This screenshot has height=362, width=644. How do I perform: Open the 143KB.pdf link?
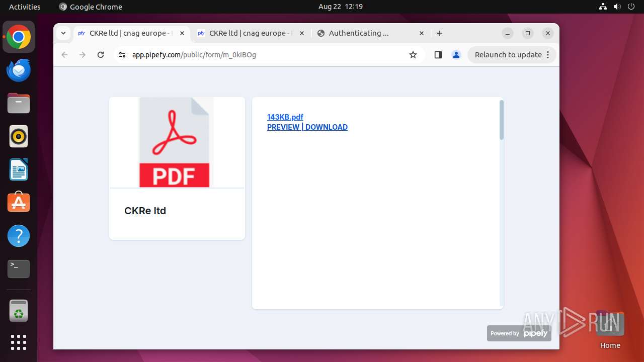coord(285,117)
